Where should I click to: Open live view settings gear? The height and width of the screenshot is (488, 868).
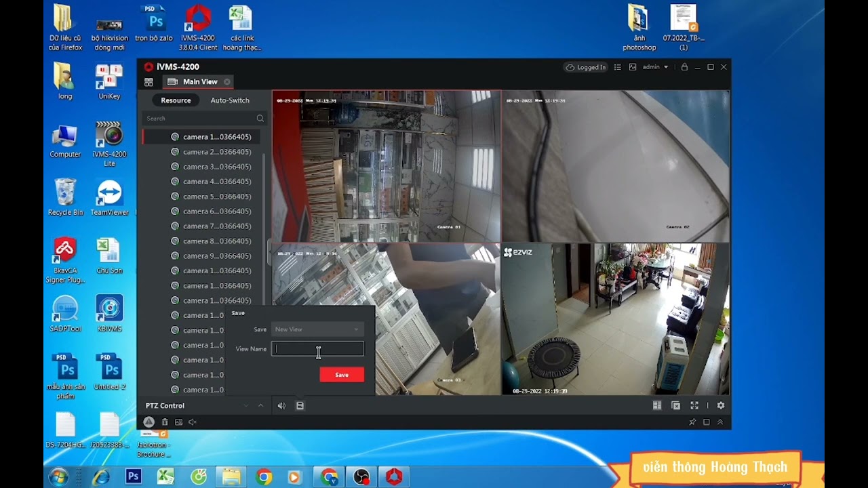click(x=721, y=406)
